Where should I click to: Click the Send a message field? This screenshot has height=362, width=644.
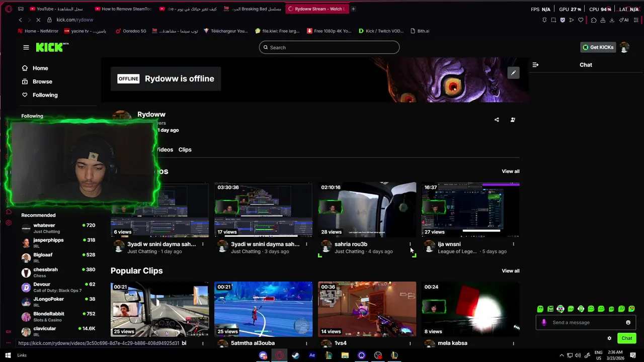tap(586, 323)
